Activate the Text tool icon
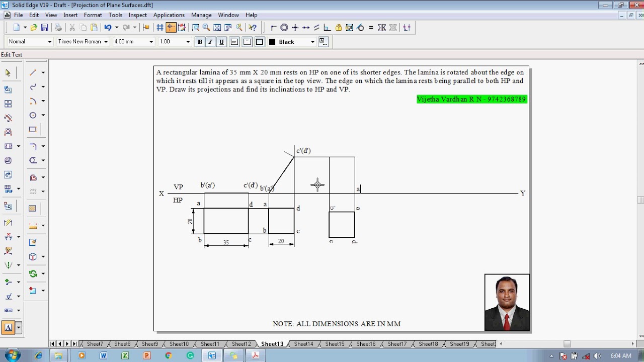Viewport: 644px width, 362px height. pos(8,328)
